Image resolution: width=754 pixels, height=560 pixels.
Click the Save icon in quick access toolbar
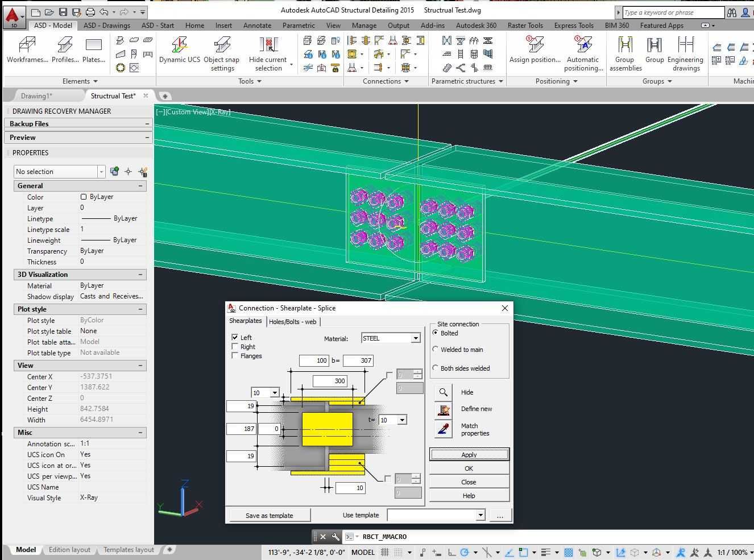(x=63, y=11)
